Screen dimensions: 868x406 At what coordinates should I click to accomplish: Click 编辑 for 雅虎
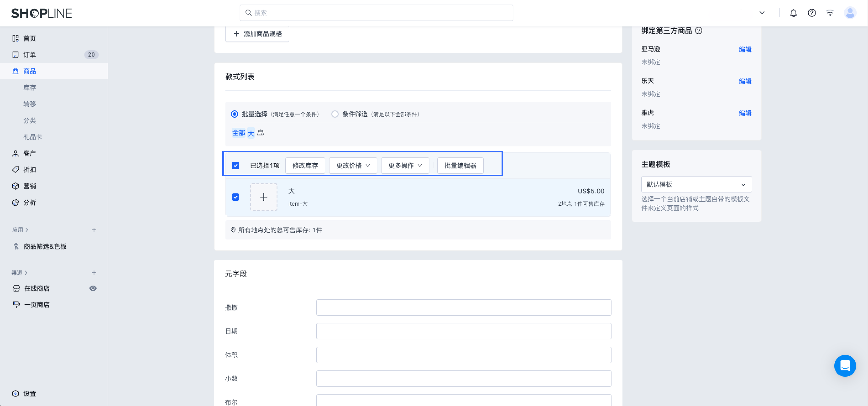745,113
